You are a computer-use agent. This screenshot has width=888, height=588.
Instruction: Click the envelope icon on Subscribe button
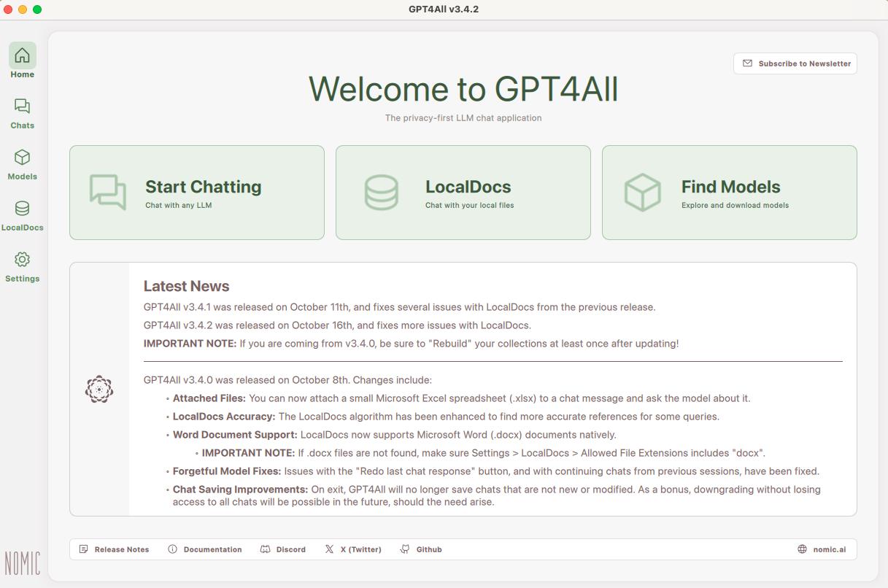click(x=747, y=63)
